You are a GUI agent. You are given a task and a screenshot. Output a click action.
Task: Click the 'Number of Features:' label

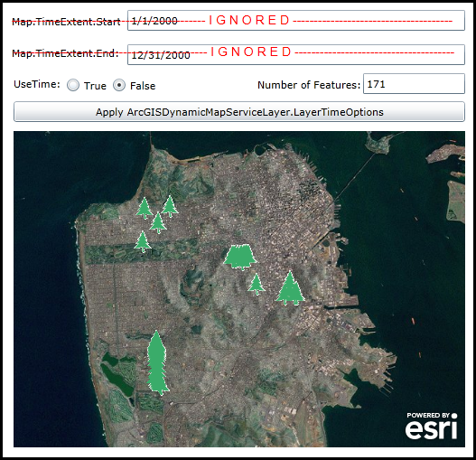coord(309,85)
